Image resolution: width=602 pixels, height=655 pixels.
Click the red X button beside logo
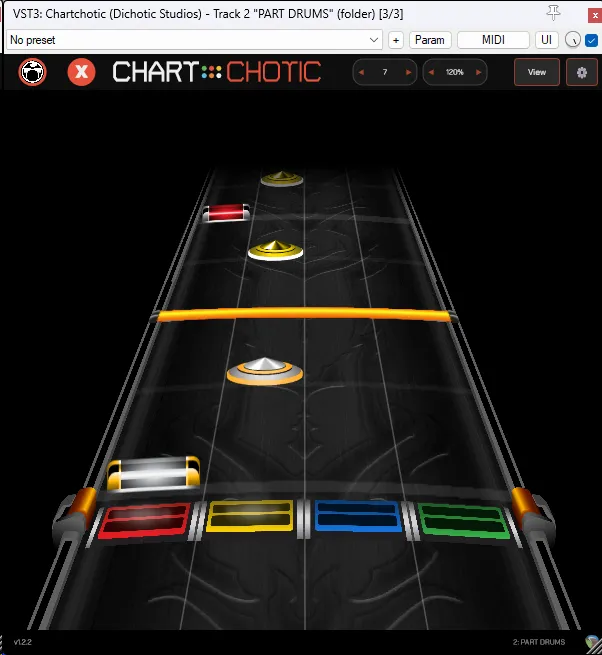pos(81,72)
